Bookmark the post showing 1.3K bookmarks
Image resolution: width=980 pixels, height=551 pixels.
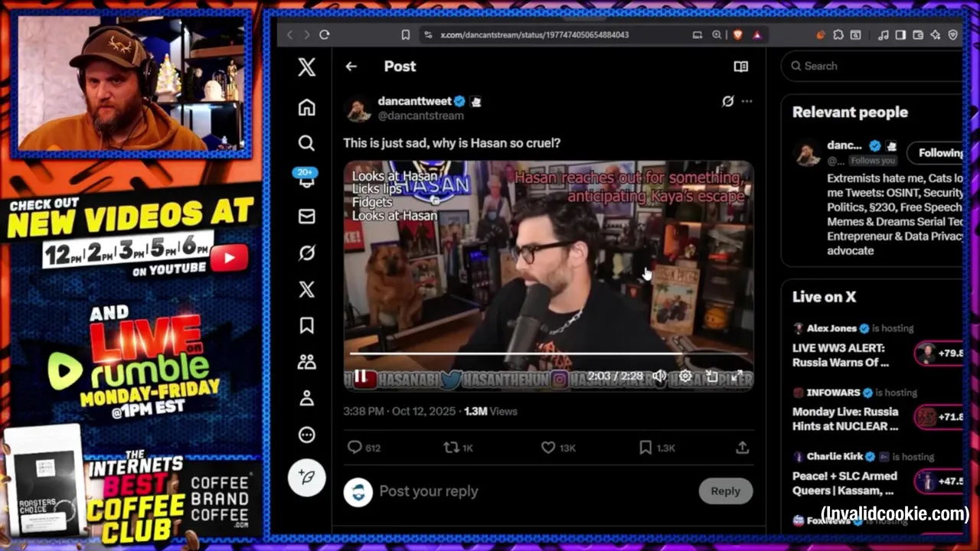pos(657,448)
